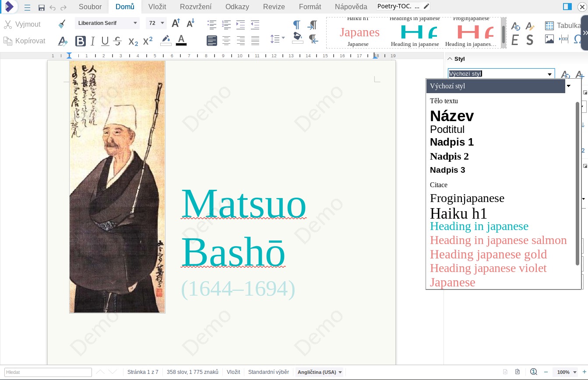Toggle bold formatting
588x380 pixels.
tap(81, 41)
